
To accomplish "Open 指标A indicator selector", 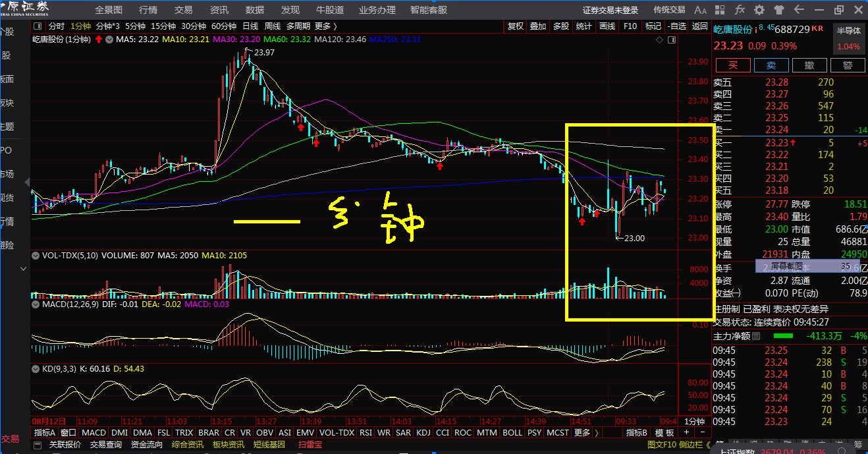I will pos(45,433).
